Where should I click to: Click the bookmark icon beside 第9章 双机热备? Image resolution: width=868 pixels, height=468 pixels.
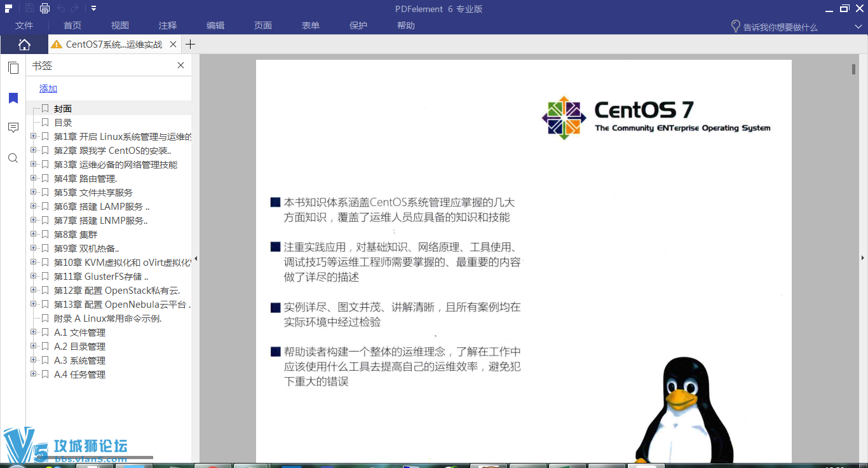pos(45,249)
